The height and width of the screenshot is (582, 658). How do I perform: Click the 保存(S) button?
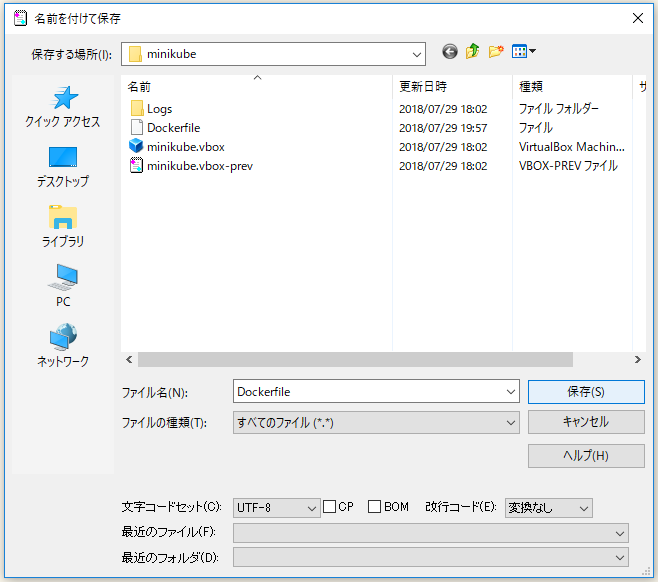click(586, 392)
